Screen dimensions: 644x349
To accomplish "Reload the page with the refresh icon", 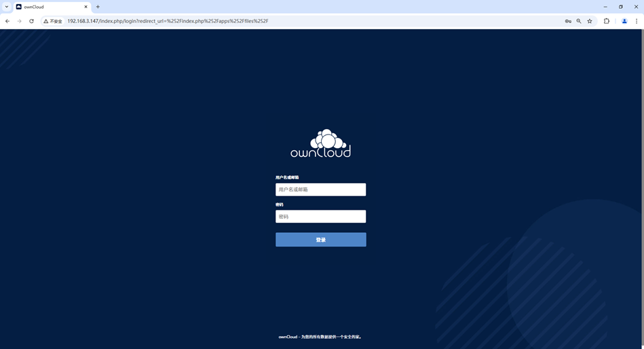I will point(31,21).
